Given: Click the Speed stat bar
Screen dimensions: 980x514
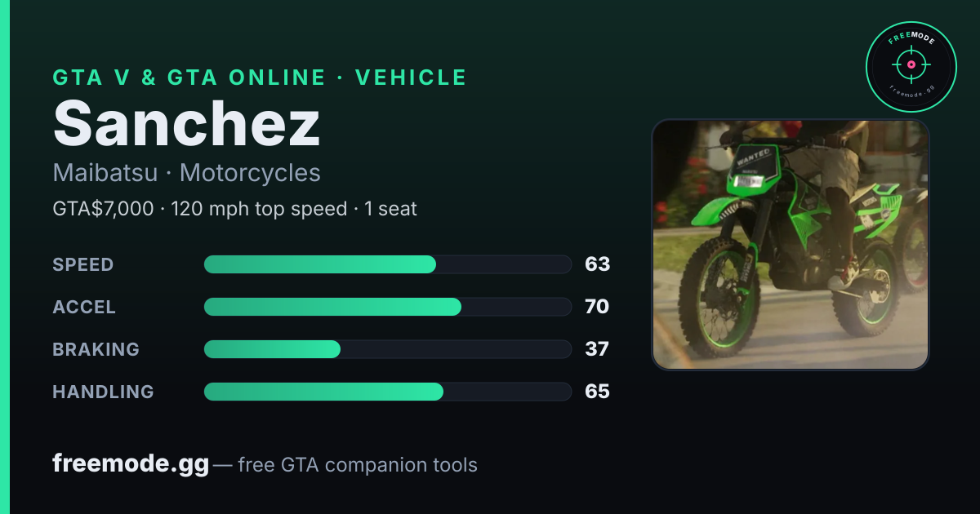Looking at the screenshot, I should point(387,264).
